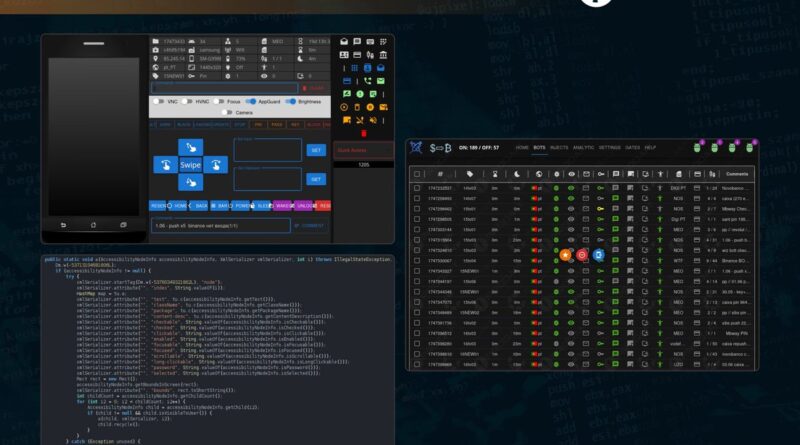The image size is (800, 445).
Task: Click the globe column header icon
Action: click(x=539, y=174)
